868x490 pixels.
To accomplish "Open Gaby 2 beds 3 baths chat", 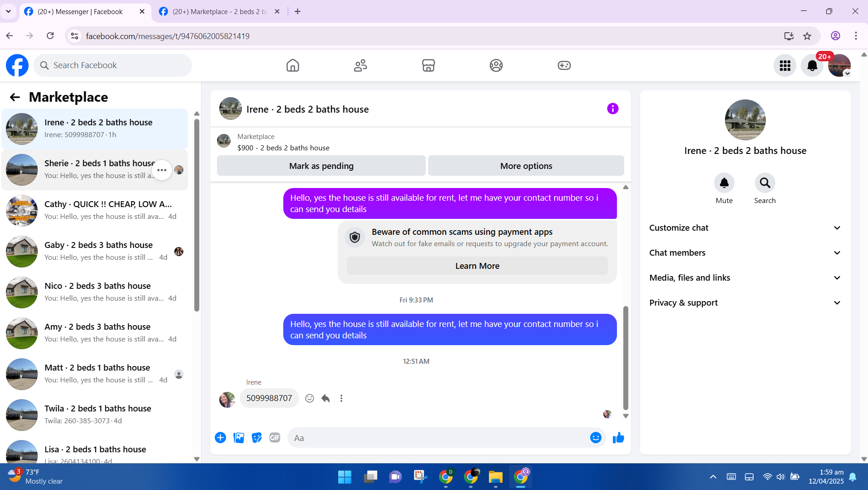I will (x=95, y=252).
